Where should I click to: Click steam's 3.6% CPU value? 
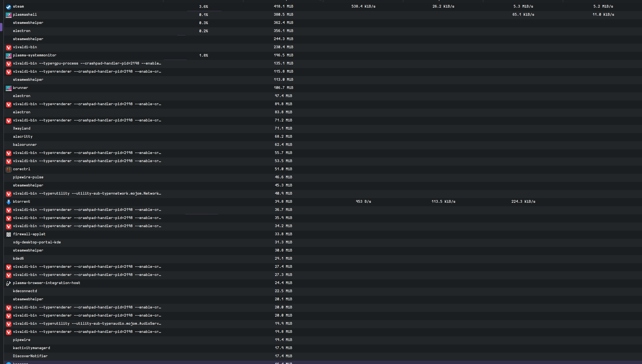pyautogui.click(x=204, y=7)
